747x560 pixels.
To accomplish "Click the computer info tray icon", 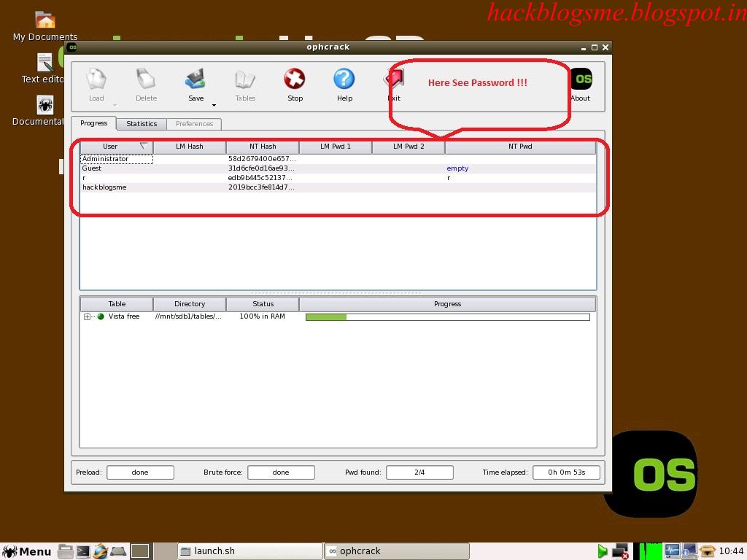I will (689, 551).
